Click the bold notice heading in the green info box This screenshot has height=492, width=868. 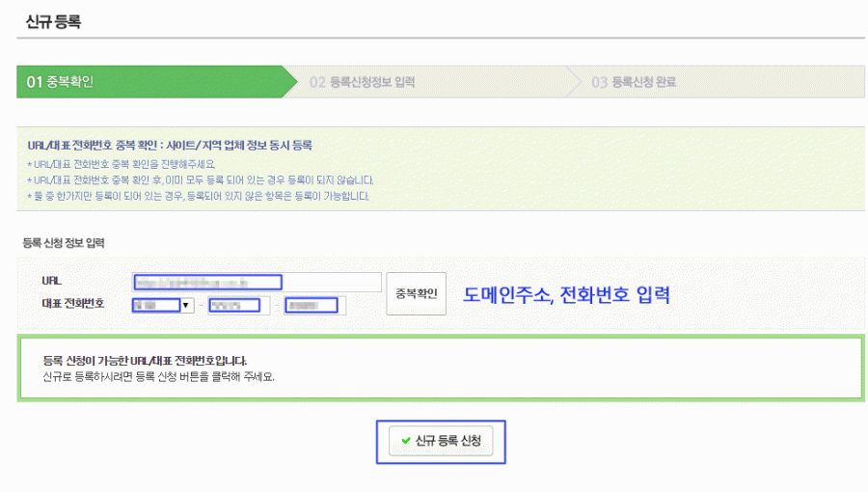(170, 146)
